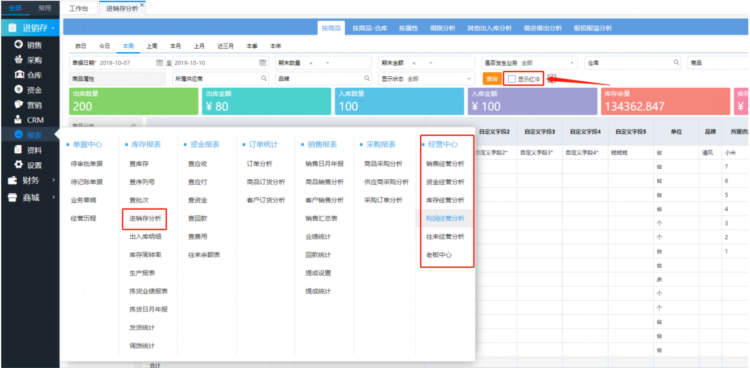Switch to the 全部 sidebar tab
Screen dimensions: 750x368
pyautogui.click(x=16, y=8)
